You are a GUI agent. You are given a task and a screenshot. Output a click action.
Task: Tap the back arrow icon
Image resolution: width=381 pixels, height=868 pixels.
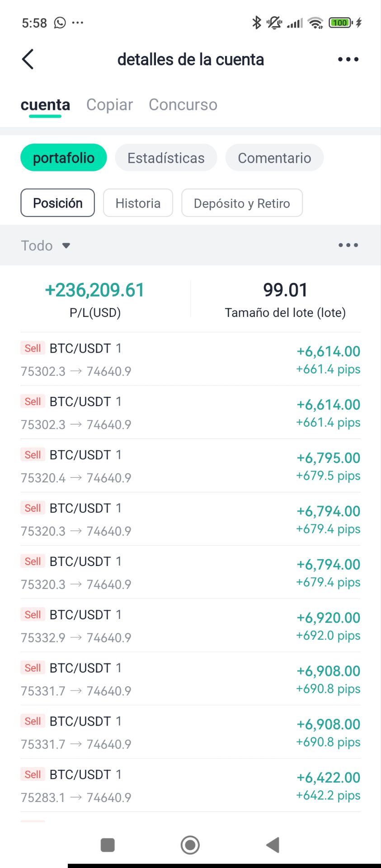pos(28,59)
